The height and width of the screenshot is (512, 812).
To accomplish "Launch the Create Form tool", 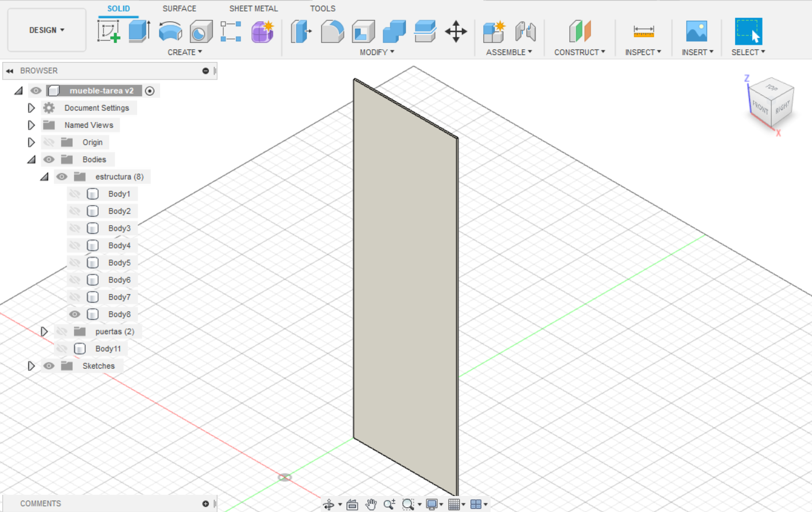I will 262,32.
